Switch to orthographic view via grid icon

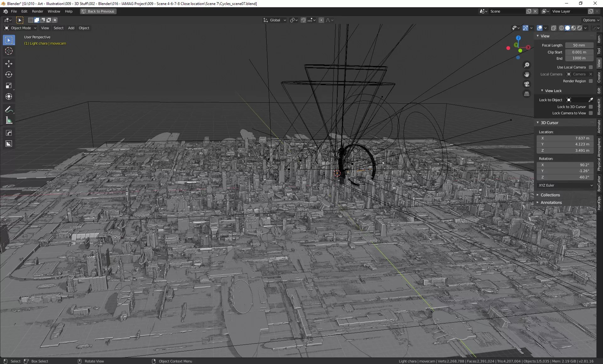[x=527, y=94]
